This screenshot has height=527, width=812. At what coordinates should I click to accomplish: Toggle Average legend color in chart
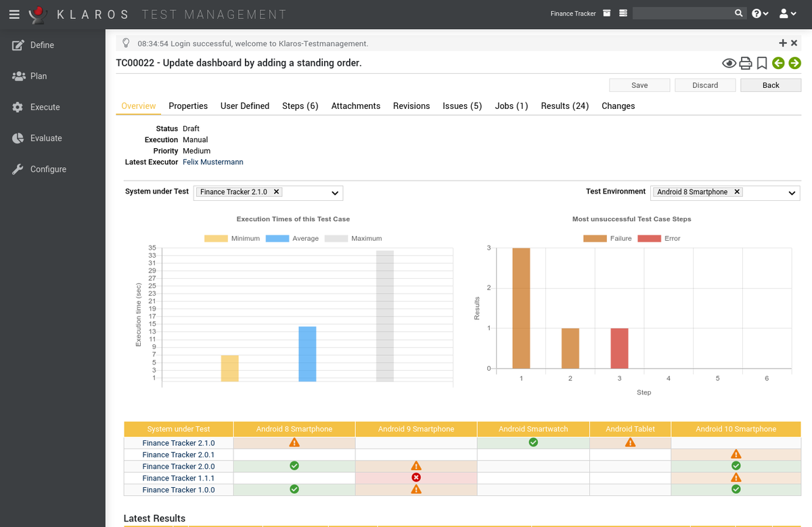[x=277, y=238]
